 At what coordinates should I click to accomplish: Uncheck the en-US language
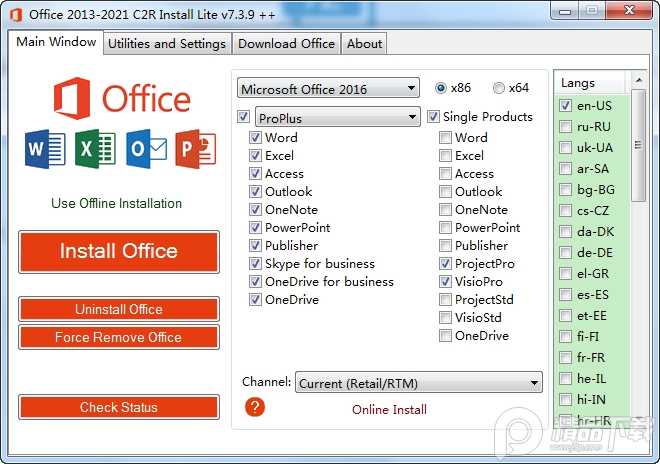pos(565,106)
